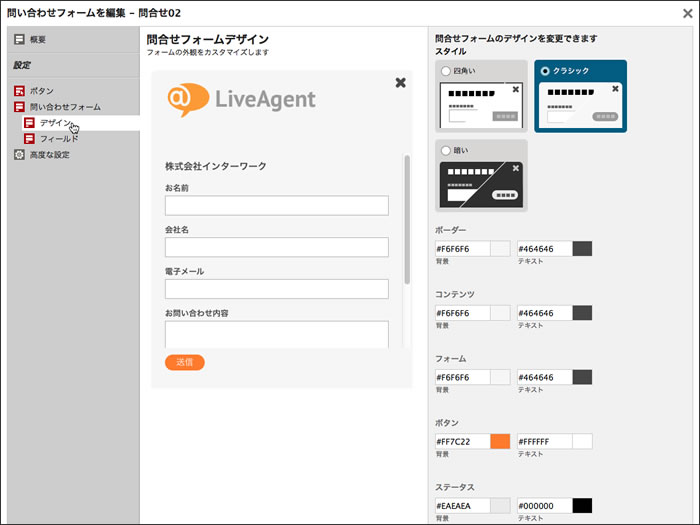Viewport: 700px width, 525px height.
Task: Edit ボーダー background color hex field
Action: click(462, 249)
